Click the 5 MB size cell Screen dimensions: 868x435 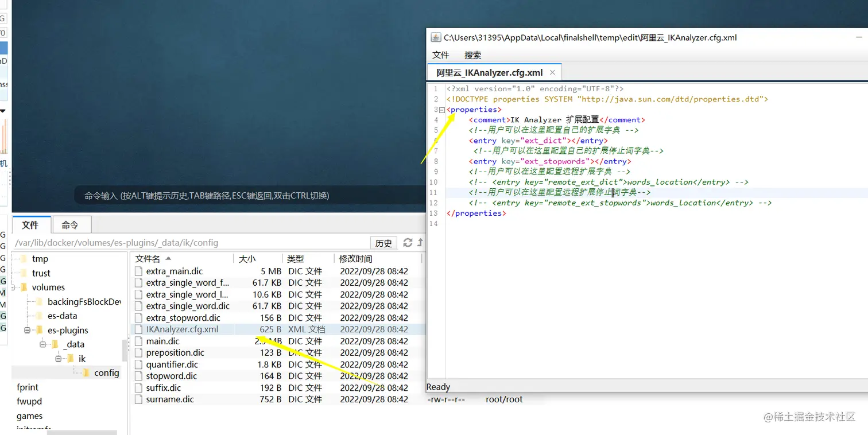tap(271, 271)
